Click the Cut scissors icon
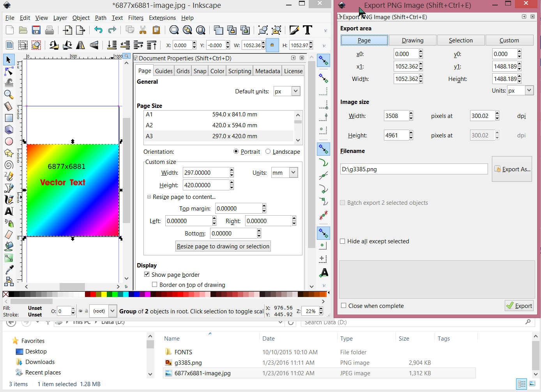Screen dimensions: 541x392 coord(143,30)
